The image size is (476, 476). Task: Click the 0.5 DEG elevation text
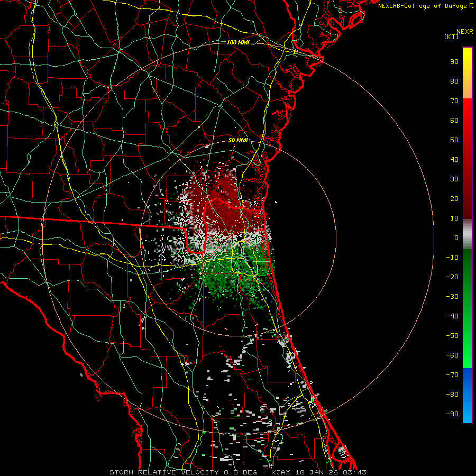pos(240,472)
